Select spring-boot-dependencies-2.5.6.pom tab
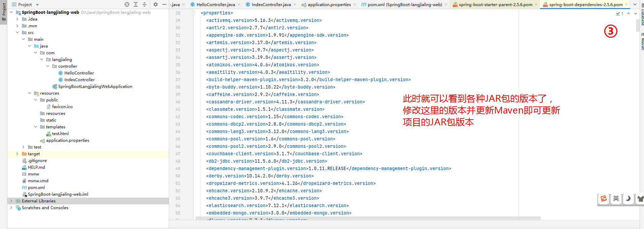Viewport: 644px width, 229px height. pyautogui.click(x=586, y=5)
